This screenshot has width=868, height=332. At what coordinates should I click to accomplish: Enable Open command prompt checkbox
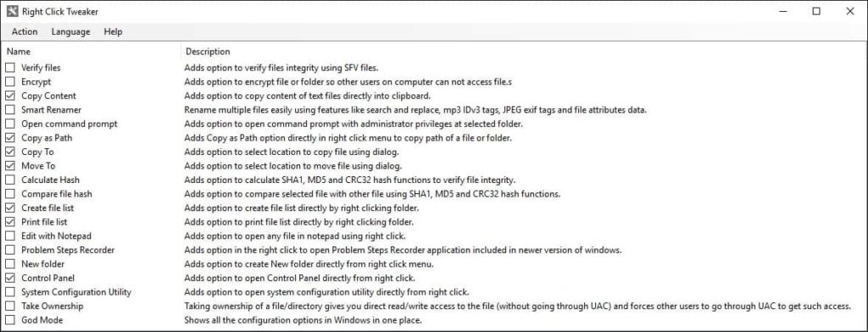point(10,124)
